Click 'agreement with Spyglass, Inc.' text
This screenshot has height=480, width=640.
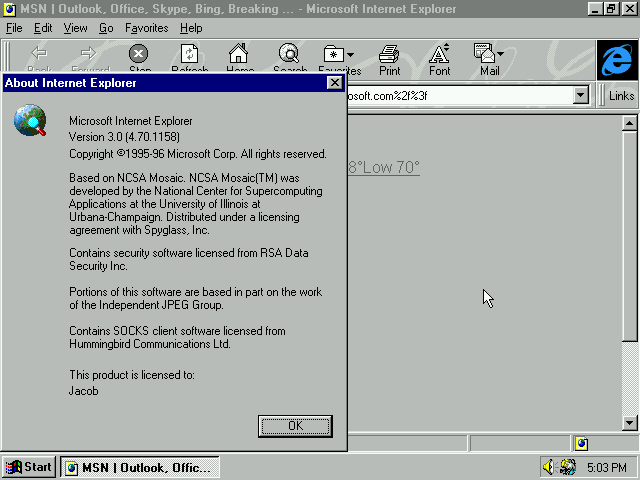139,230
